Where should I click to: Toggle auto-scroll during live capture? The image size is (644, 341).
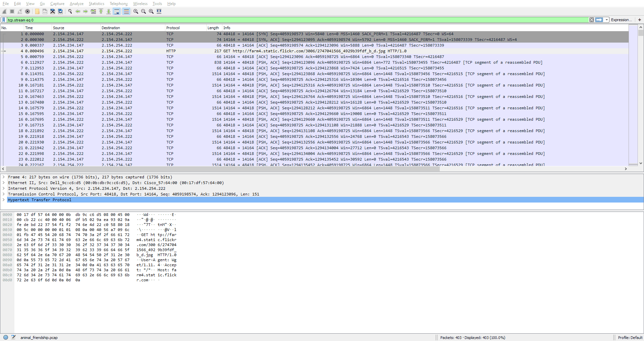117,11
